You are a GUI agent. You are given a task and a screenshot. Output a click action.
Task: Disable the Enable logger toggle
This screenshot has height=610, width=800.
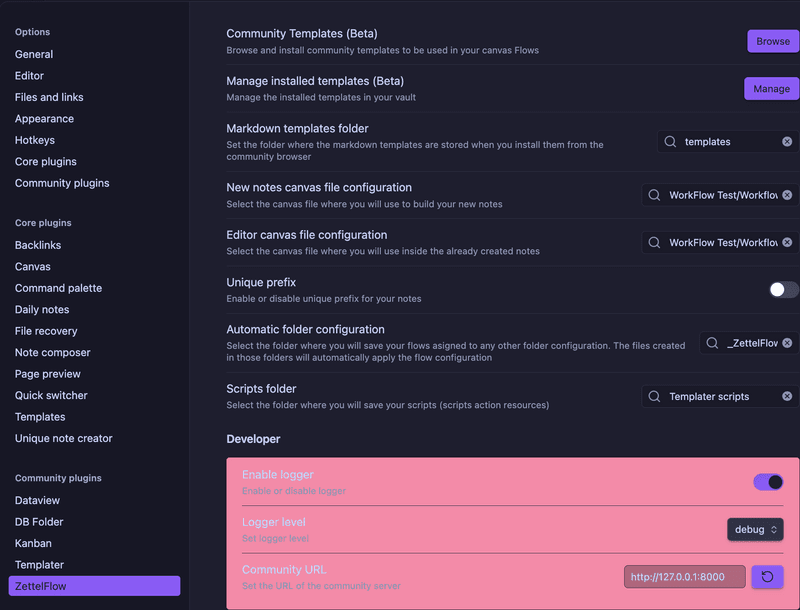(768, 482)
